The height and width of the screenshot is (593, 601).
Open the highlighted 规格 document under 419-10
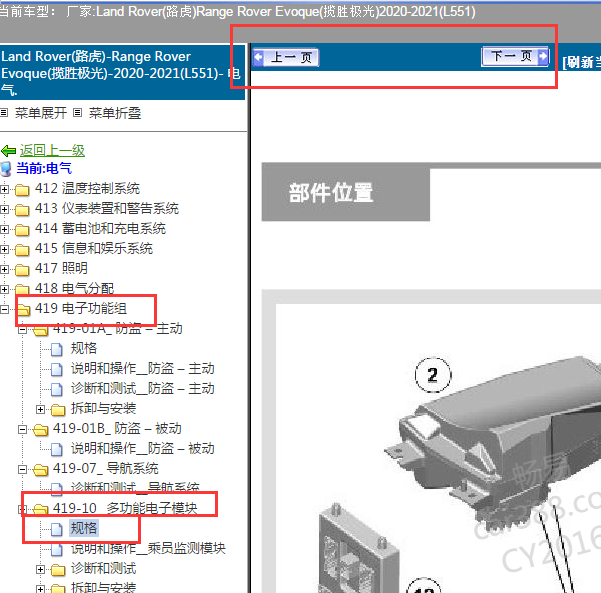click(84, 528)
